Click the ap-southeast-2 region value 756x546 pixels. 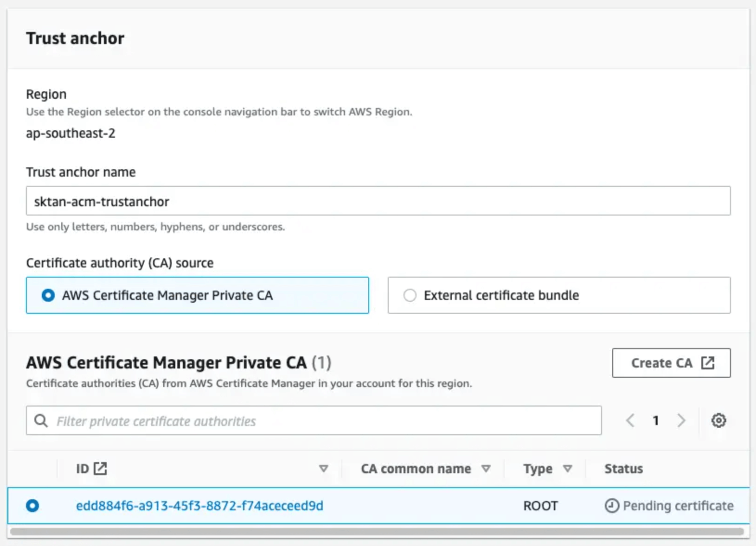(70, 133)
